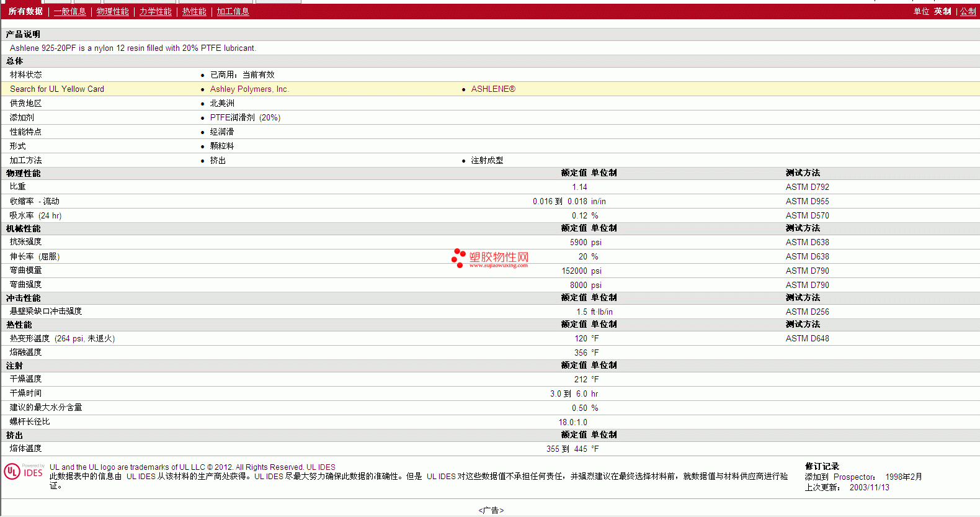Select the 北美洲 value
This screenshot has height=517, width=980.
[x=222, y=104]
